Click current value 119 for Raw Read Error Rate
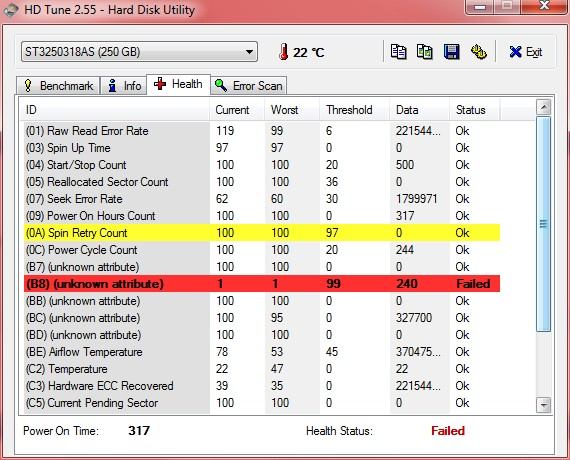 point(225,131)
